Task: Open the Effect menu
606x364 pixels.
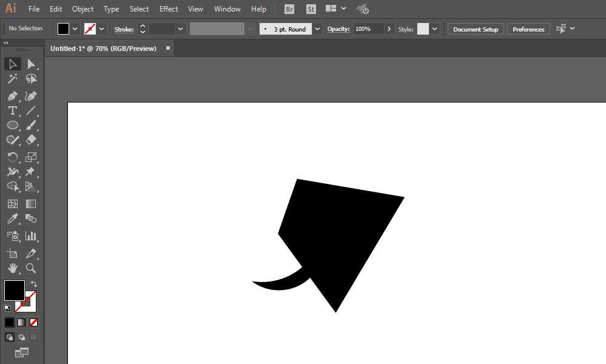Action: [x=169, y=9]
